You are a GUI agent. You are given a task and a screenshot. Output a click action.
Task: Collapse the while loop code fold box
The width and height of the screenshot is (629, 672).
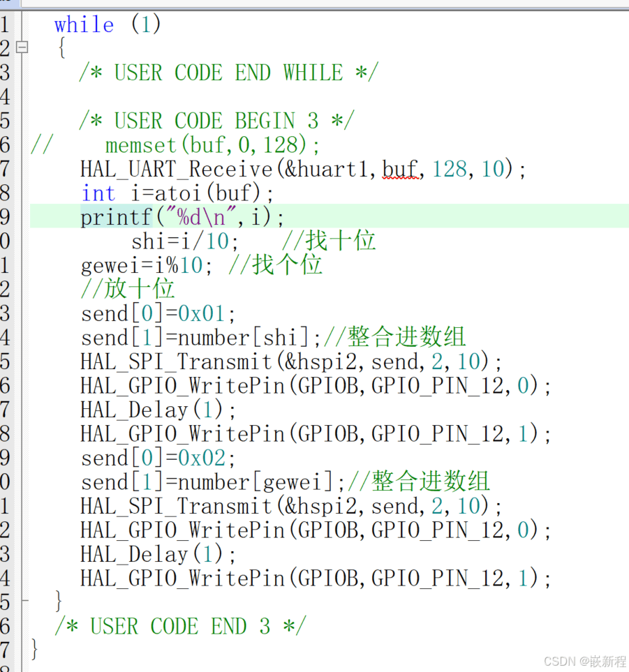22,47
